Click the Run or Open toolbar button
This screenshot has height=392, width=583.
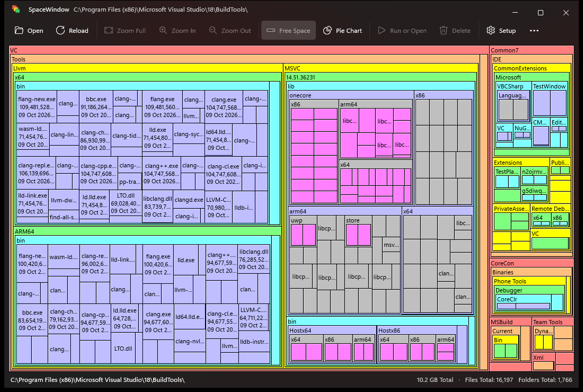402,31
